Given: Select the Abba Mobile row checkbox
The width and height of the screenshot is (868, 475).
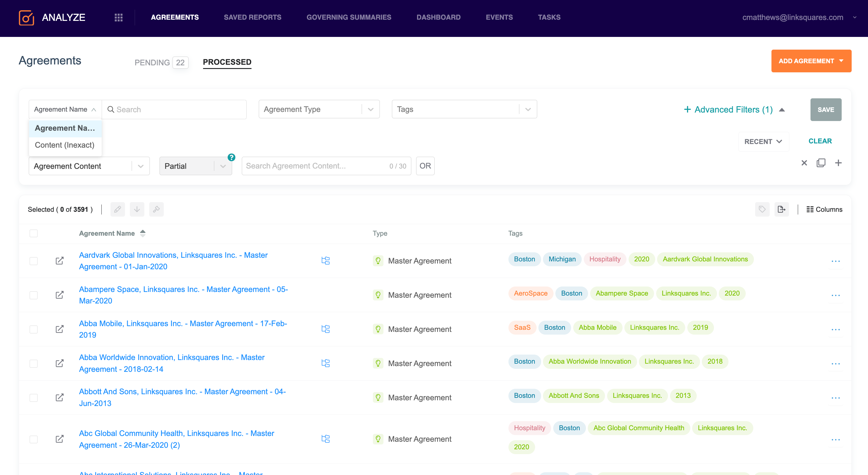Looking at the screenshot, I should (34, 329).
